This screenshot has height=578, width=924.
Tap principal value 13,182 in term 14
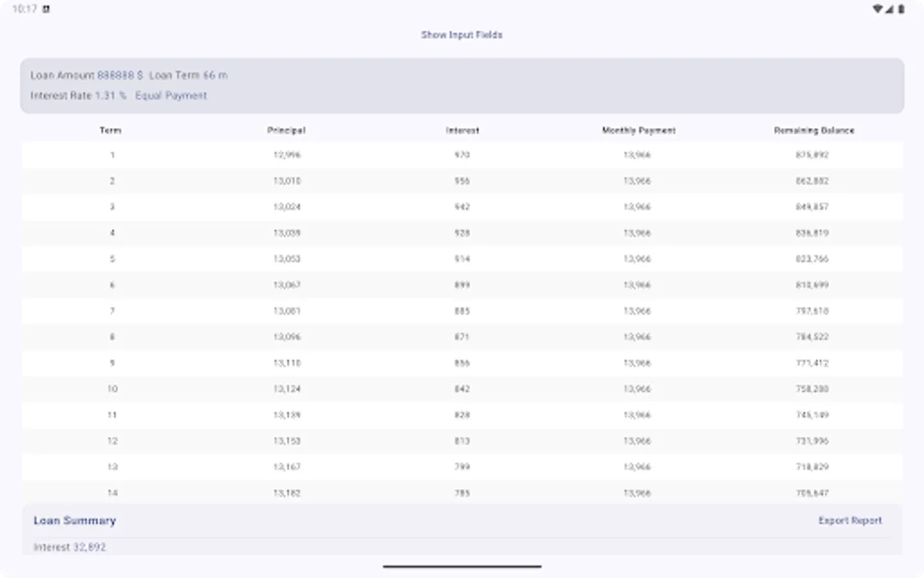287,493
